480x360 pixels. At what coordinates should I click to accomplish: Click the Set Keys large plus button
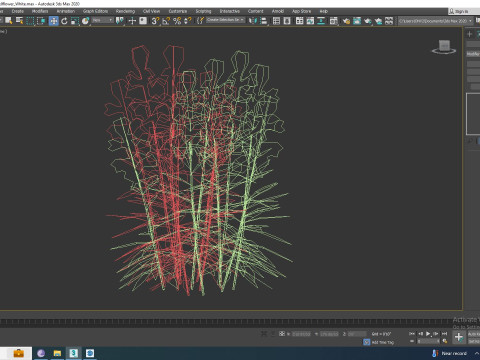459,337
